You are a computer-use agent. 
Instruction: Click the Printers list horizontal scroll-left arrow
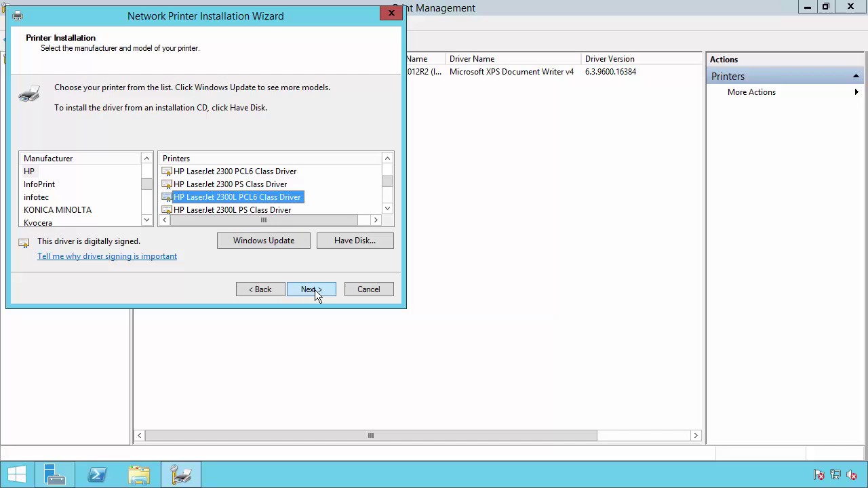pos(164,220)
